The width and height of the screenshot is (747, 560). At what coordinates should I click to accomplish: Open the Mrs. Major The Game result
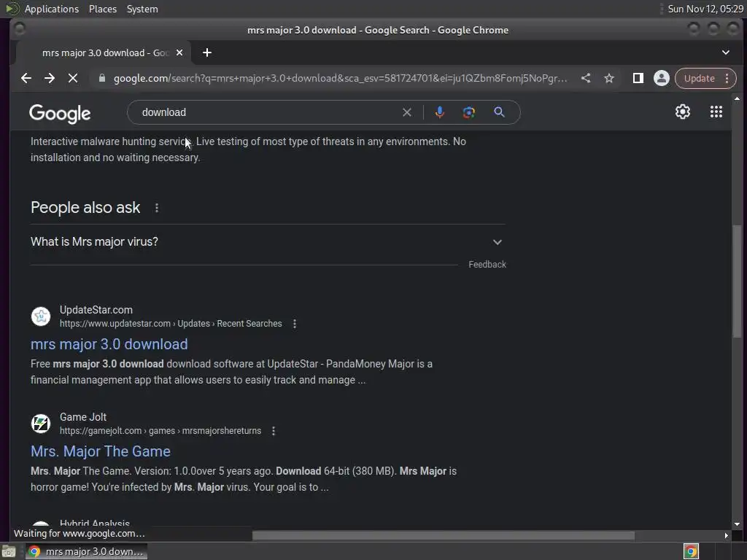click(x=101, y=451)
